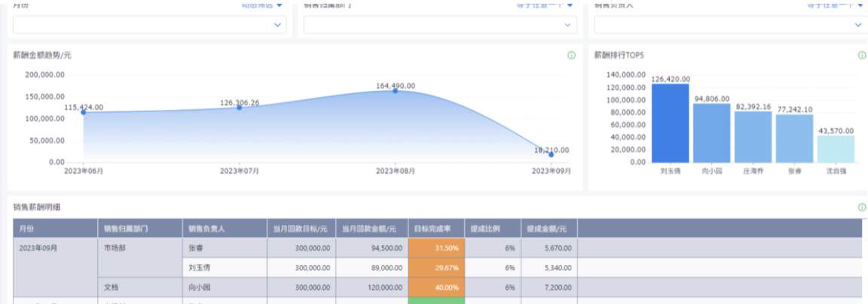
Task: Select the 市场部 department cell
Action: click(140, 257)
